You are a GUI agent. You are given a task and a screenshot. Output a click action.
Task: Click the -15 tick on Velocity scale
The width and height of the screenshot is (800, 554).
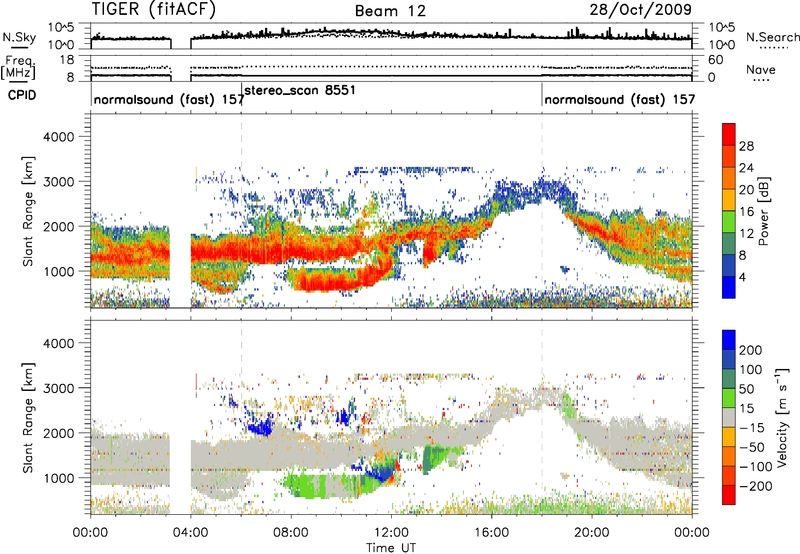pyautogui.click(x=751, y=428)
